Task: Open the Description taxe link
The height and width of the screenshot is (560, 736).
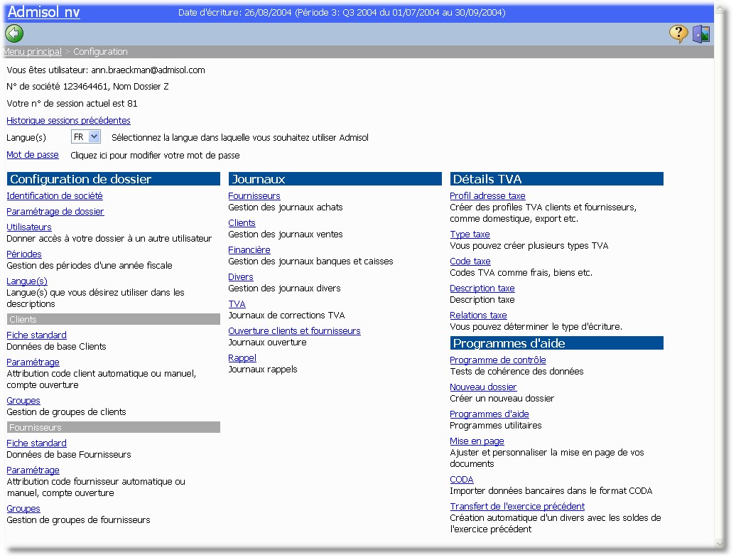Action: 482,289
